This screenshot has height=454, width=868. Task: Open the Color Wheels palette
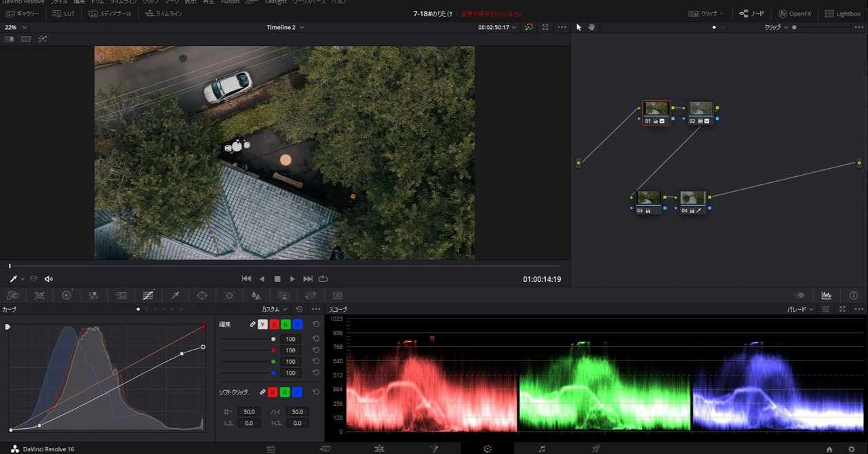(66, 295)
